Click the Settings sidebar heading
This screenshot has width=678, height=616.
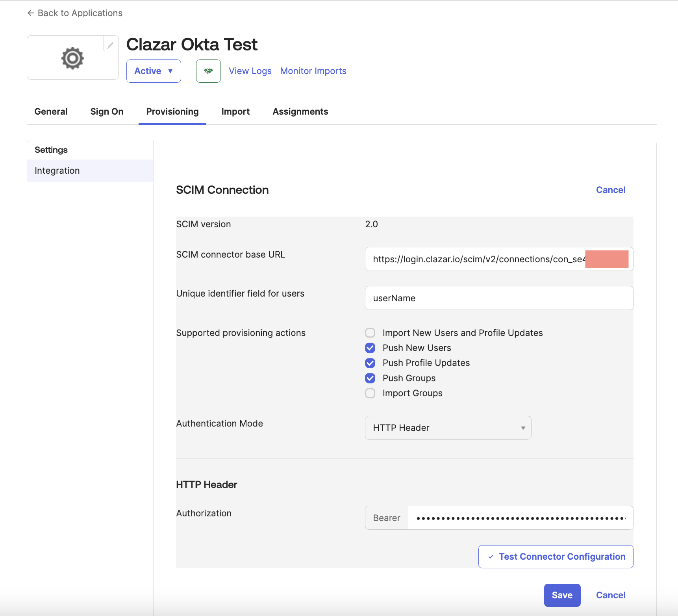tap(51, 150)
